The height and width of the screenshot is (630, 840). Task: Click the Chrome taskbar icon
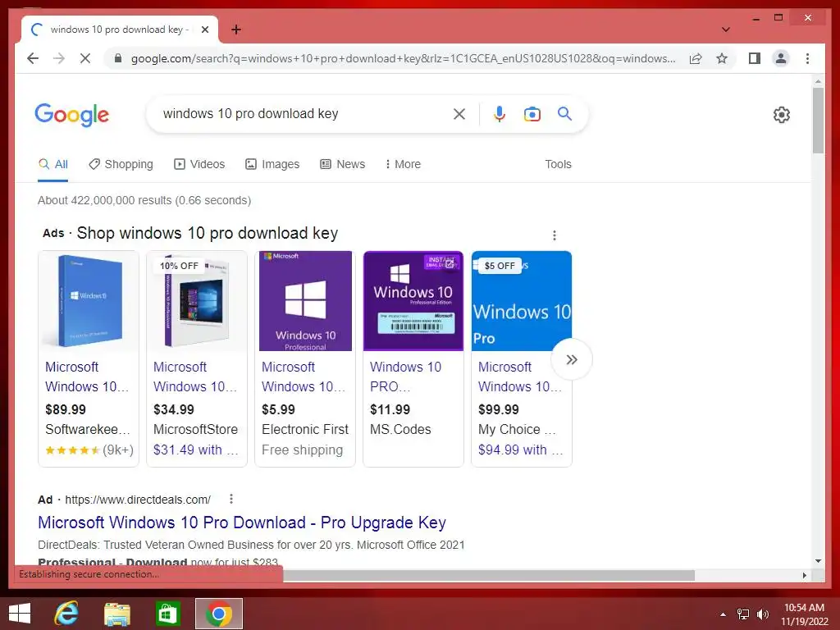(x=218, y=614)
